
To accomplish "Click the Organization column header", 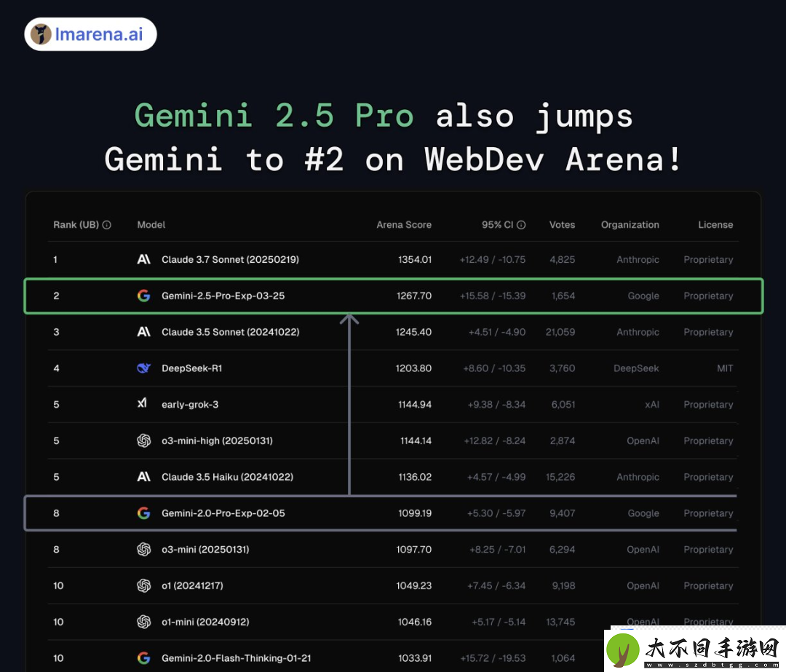I will 630,225.
